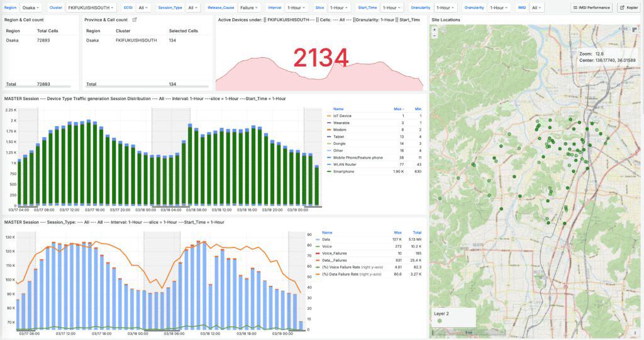Viewport: 644px width, 340px height.
Task: Click the 25.4 K Data__Failures total value
Action: tap(416, 260)
